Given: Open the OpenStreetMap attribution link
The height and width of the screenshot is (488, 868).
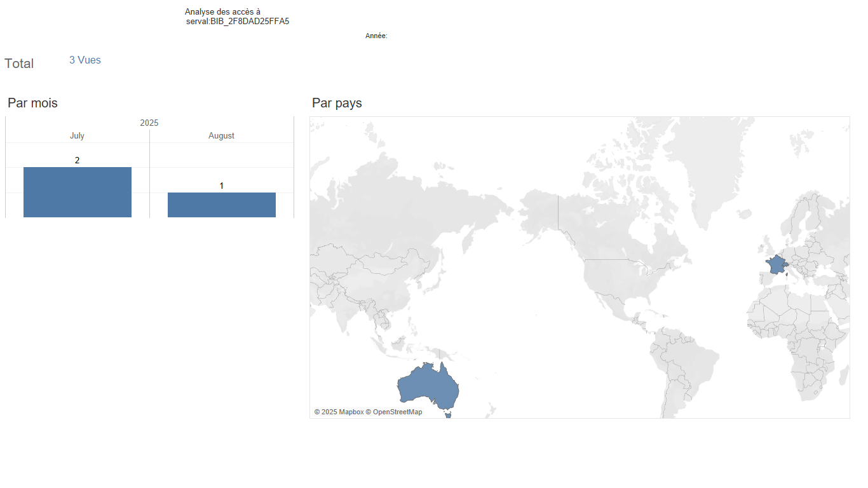Looking at the screenshot, I should (394, 412).
